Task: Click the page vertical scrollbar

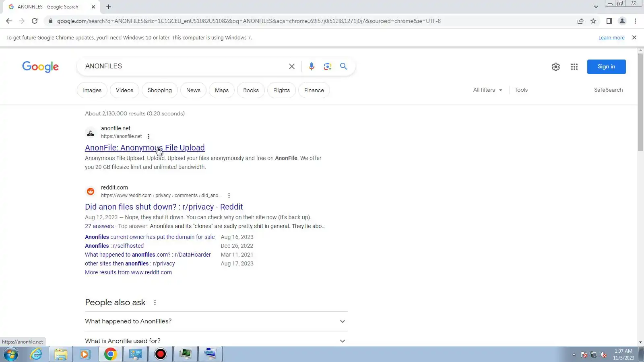Action: [640, 103]
